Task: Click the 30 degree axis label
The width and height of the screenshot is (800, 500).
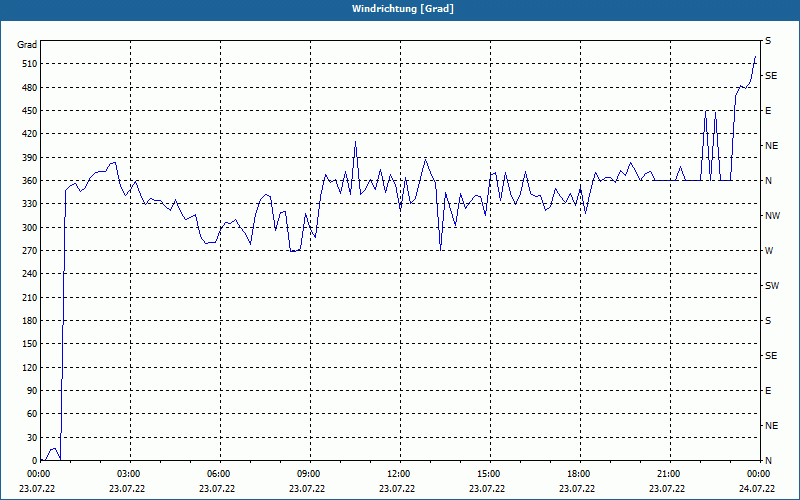Action: [32, 438]
